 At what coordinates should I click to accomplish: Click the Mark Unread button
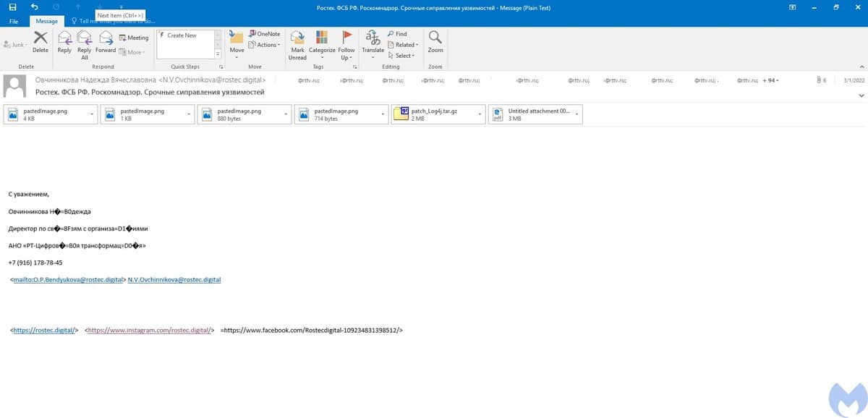click(x=297, y=45)
